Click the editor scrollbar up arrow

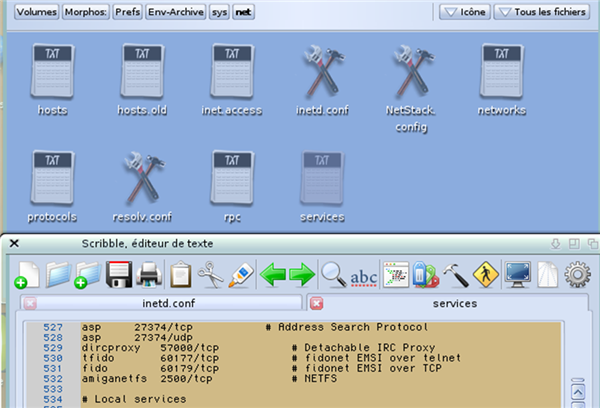click(x=578, y=392)
